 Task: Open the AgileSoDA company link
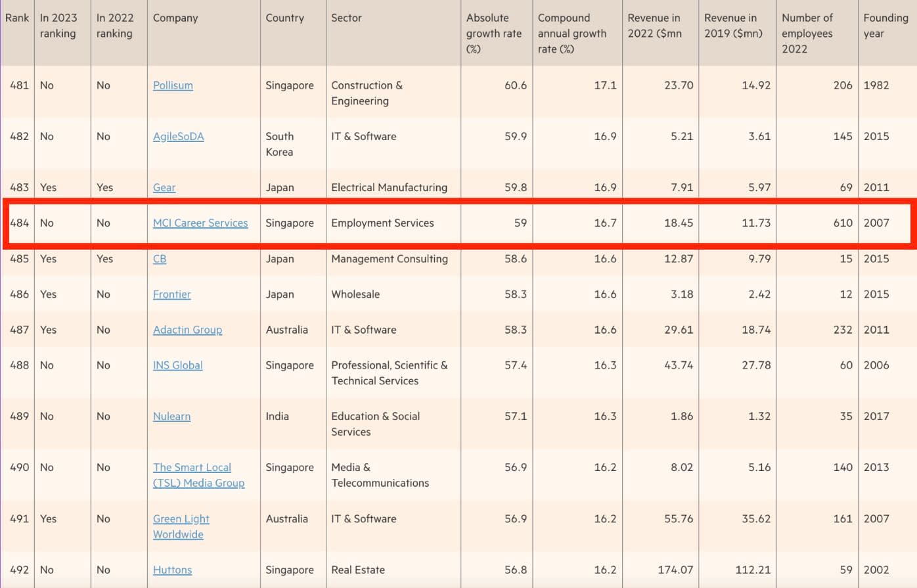coord(178,137)
